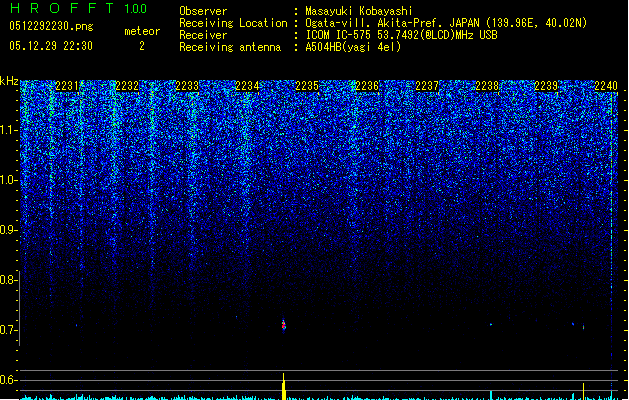Select the file name 0512292230.png
629x400 pixels.
tap(51, 26)
